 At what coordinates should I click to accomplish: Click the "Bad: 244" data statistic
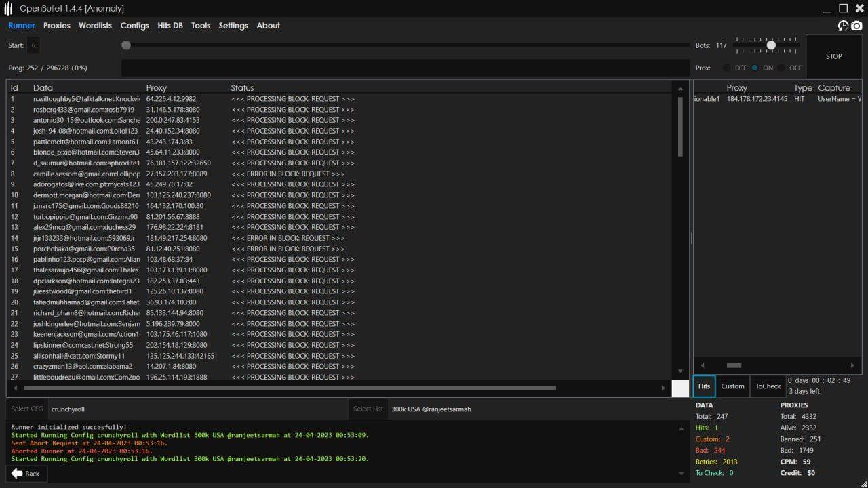pos(710,450)
